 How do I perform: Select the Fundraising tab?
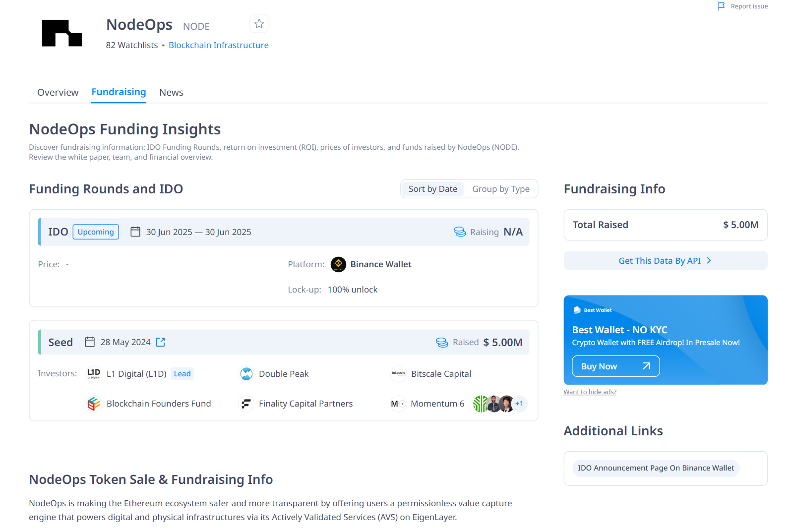[119, 92]
